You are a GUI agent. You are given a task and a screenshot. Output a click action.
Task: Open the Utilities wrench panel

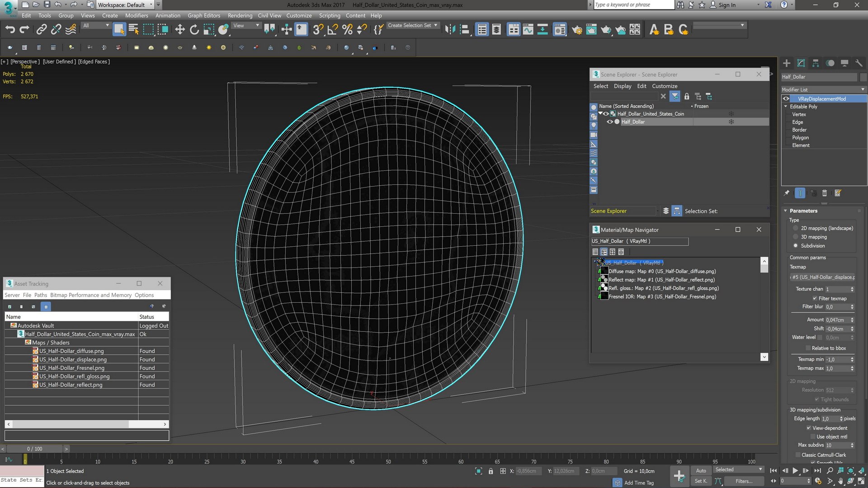(x=859, y=63)
